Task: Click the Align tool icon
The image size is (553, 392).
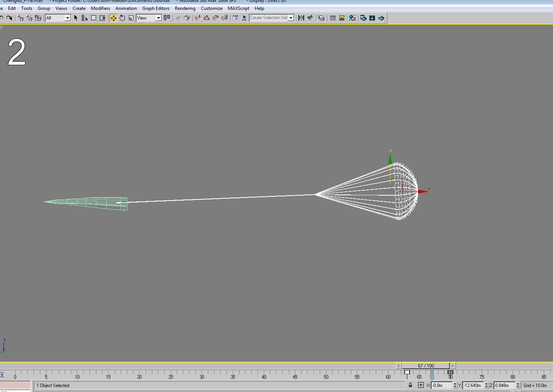Action: [310, 18]
